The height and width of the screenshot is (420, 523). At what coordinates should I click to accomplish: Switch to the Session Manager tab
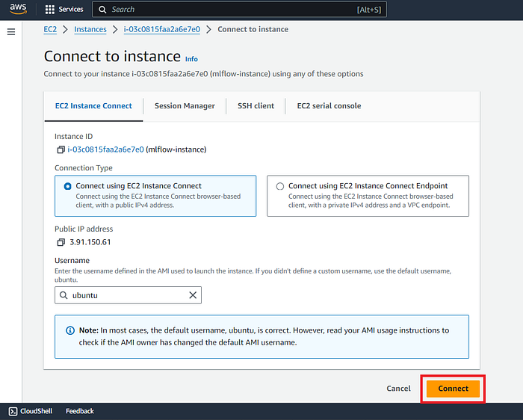185,106
